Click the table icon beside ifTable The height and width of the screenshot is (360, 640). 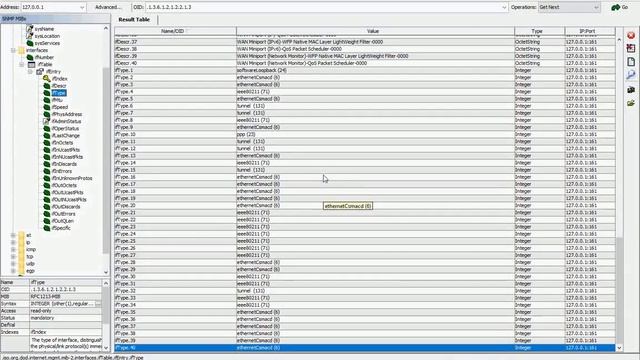[31, 64]
